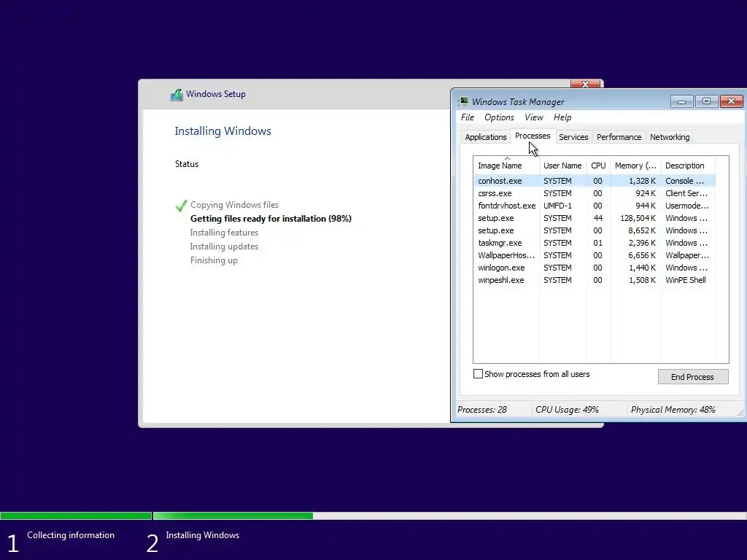Image resolution: width=747 pixels, height=560 pixels.
Task: Click the End Process button
Action: point(693,377)
